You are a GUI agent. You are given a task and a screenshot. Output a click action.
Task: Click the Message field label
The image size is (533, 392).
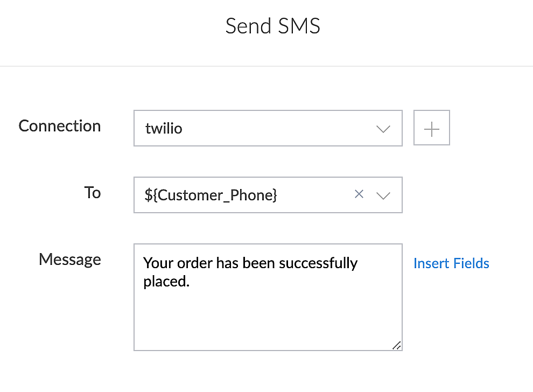(69, 260)
